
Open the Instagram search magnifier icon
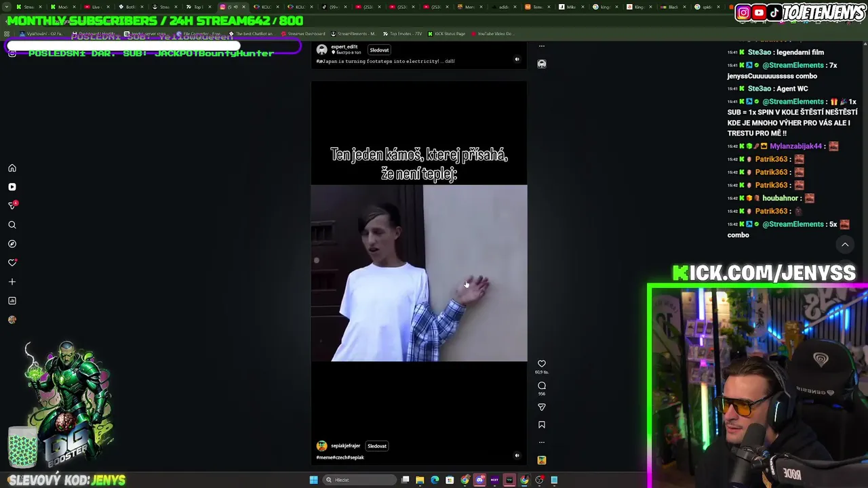pos(12,225)
